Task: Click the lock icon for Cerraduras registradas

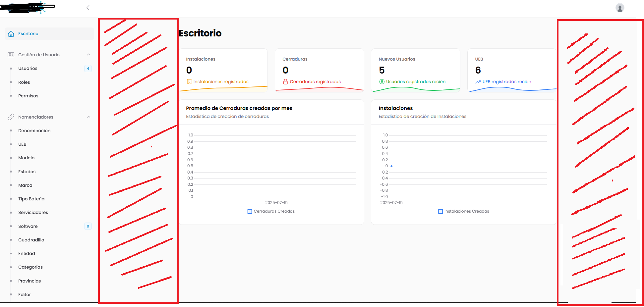Action: click(285, 81)
